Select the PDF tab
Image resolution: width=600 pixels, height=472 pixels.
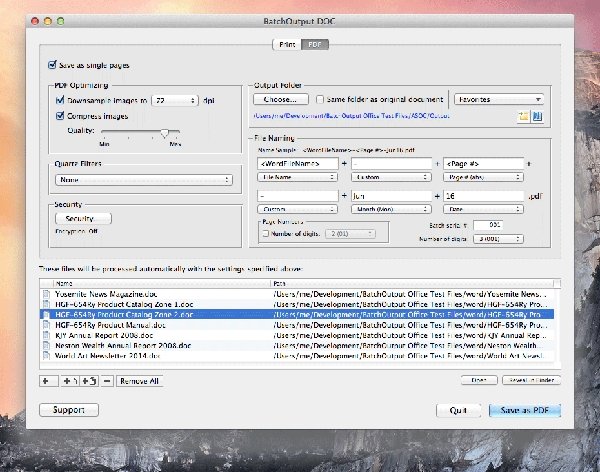[x=315, y=44]
